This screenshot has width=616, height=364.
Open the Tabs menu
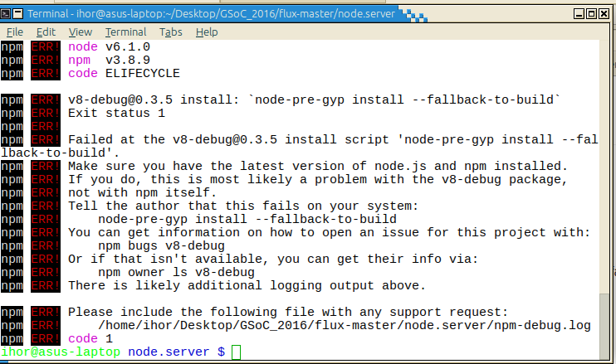[x=171, y=32]
